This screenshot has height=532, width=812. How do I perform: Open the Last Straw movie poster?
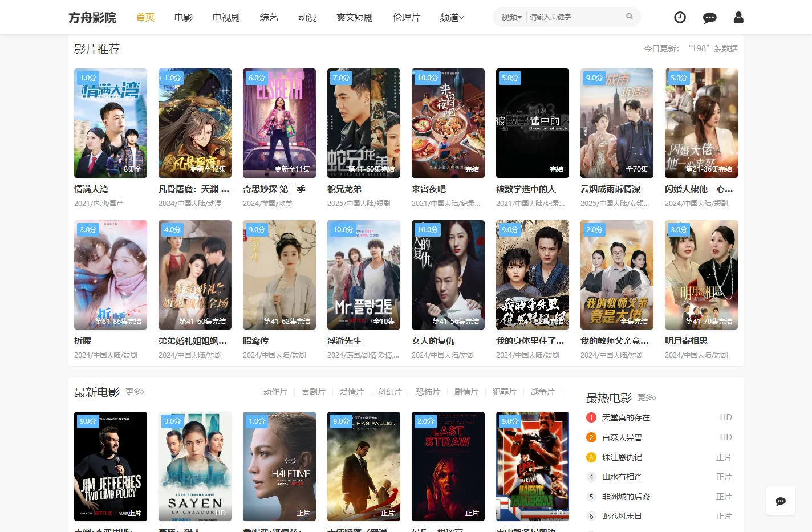pos(448,466)
